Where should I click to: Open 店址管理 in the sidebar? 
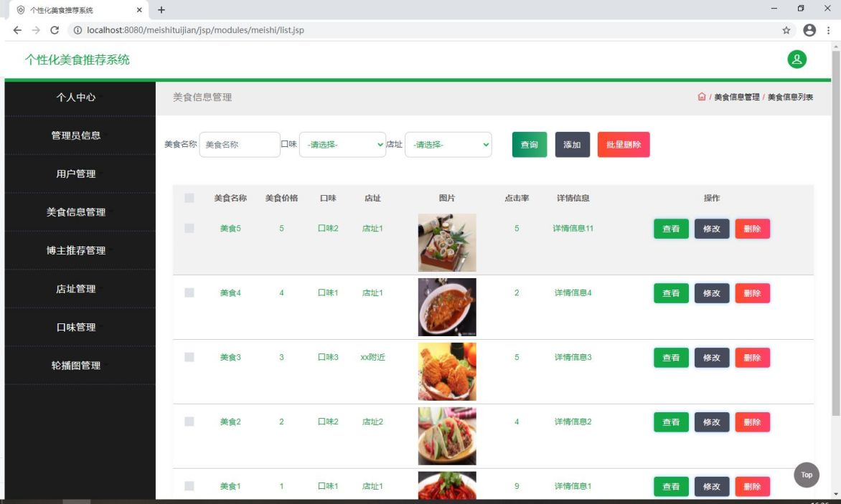pos(76,289)
